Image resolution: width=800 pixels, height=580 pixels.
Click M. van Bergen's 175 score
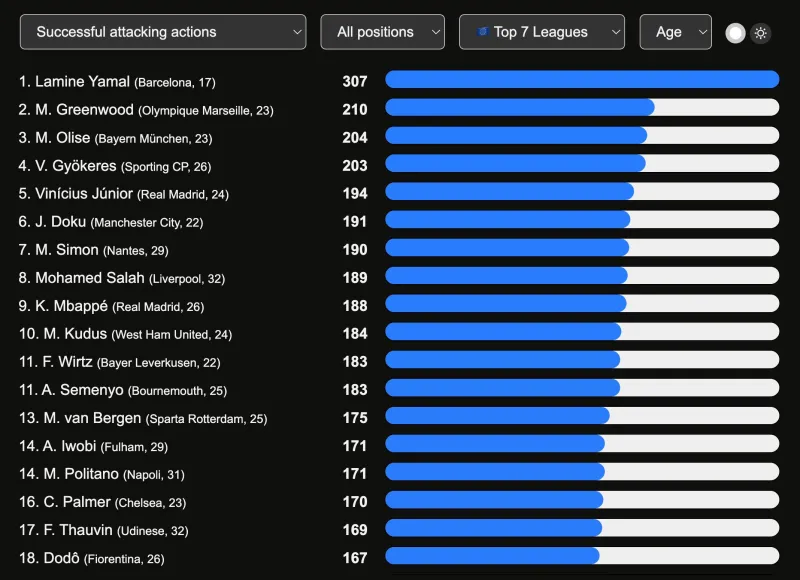click(x=355, y=418)
